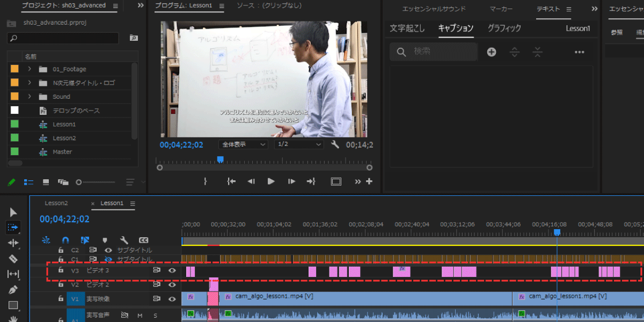Image resolution: width=644 pixels, height=322 pixels.
Task: Click the new bin from search icon
Action: click(133, 38)
